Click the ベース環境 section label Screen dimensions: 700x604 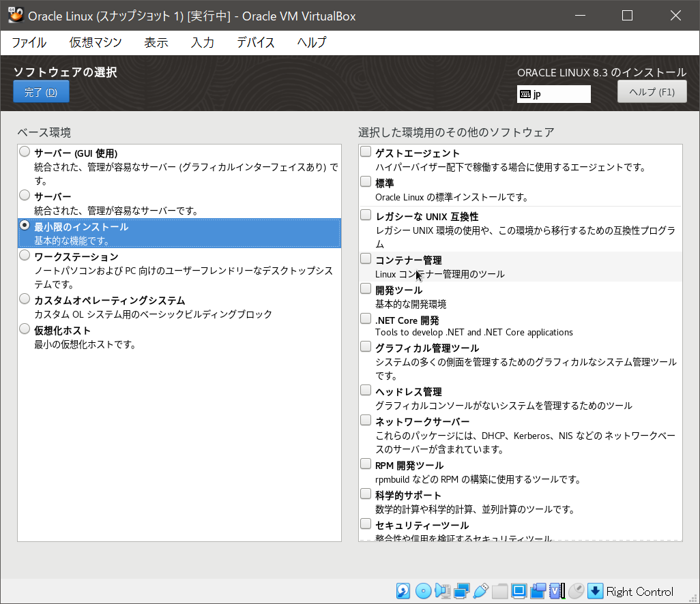(44, 132)
